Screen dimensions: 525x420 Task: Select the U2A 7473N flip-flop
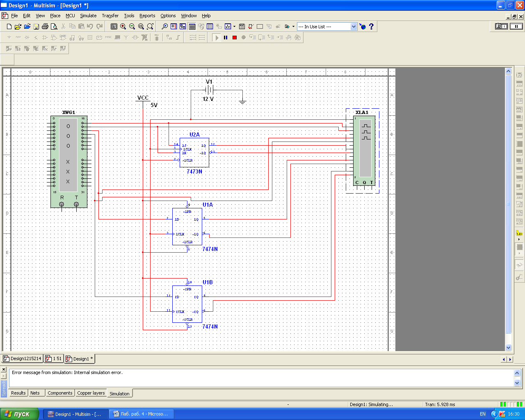tap(194, 153)
